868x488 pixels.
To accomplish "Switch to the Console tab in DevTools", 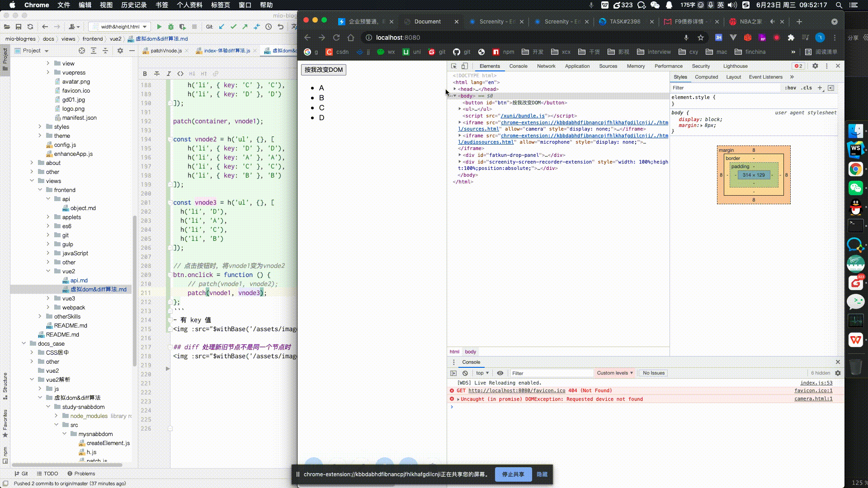I will 518,66.
